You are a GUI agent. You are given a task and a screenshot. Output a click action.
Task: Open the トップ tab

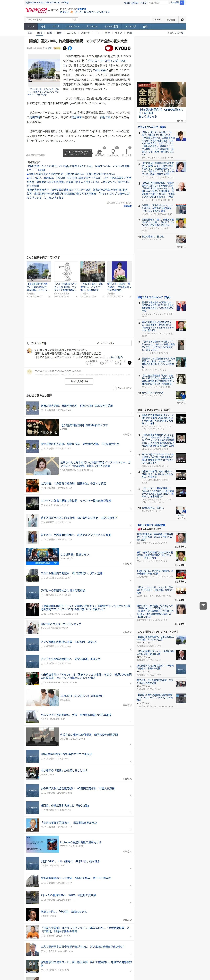[x=31, y=27]
